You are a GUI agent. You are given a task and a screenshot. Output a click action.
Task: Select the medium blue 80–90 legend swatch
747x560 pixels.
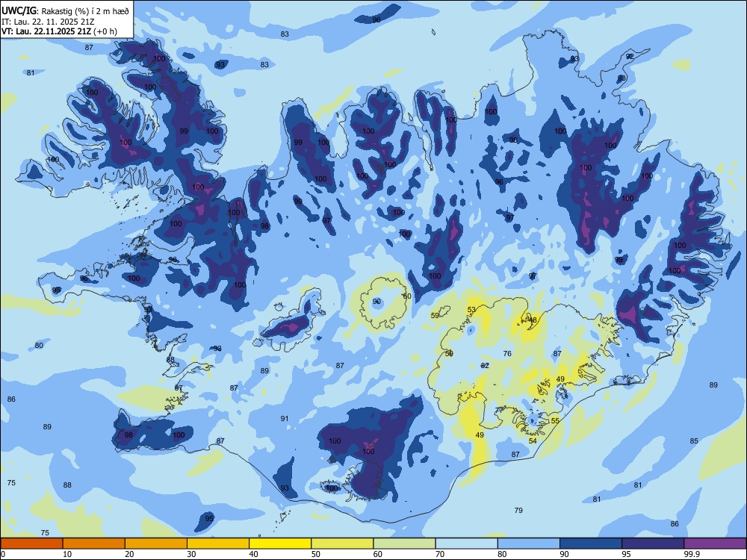click(528, 544)
